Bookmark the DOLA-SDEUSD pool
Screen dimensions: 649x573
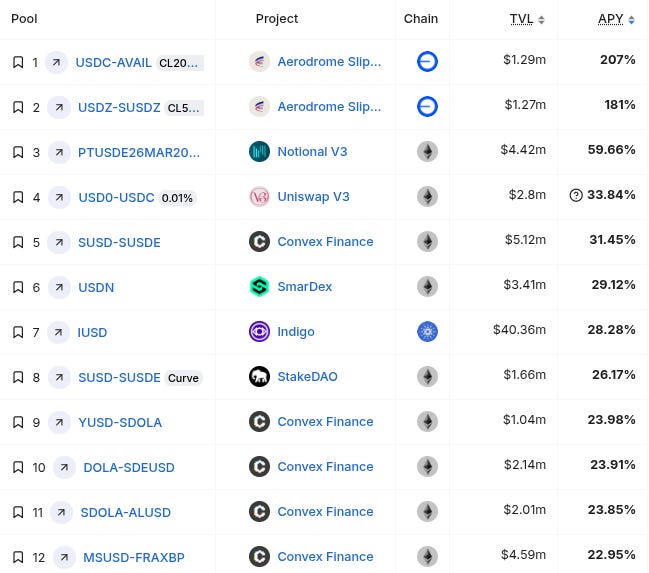(18, 467)
